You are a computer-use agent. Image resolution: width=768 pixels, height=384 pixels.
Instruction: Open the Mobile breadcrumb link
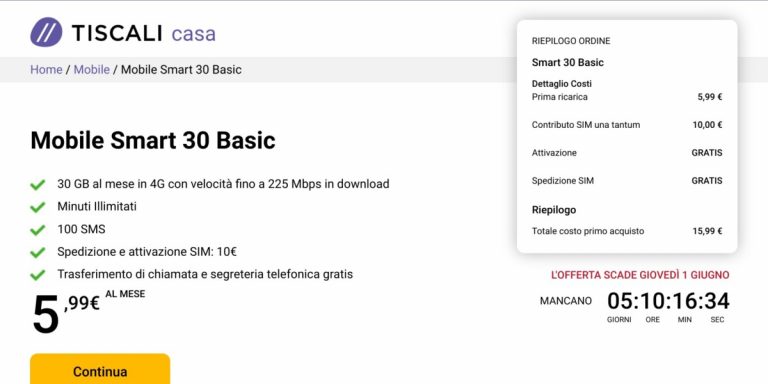coord(92,70)
